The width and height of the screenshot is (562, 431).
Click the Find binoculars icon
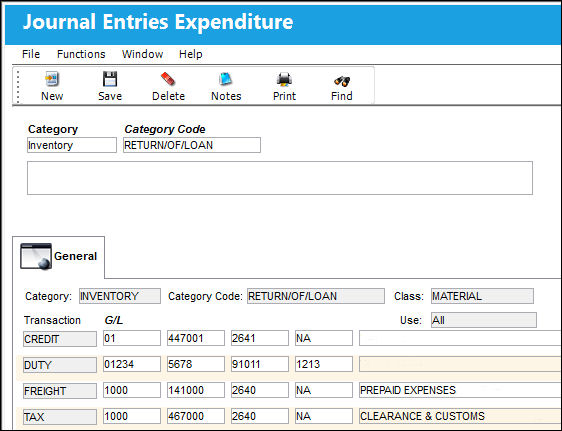pos(342,81)
